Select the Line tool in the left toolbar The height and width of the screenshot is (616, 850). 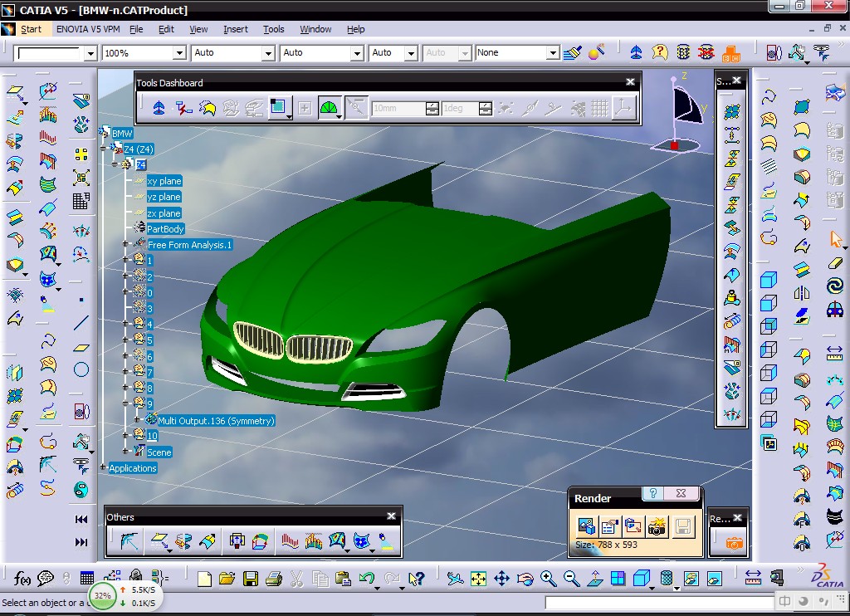coord(81,323)
